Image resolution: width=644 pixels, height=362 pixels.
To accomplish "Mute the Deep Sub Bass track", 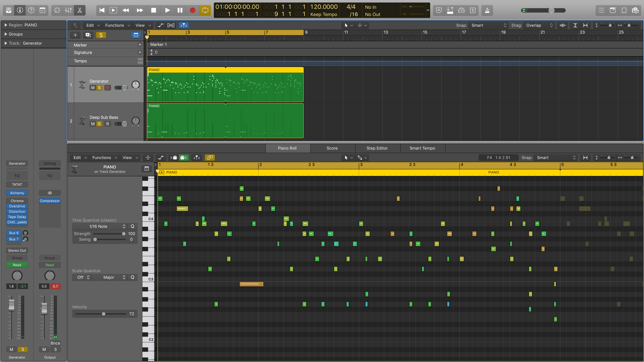I will (93, 124).
